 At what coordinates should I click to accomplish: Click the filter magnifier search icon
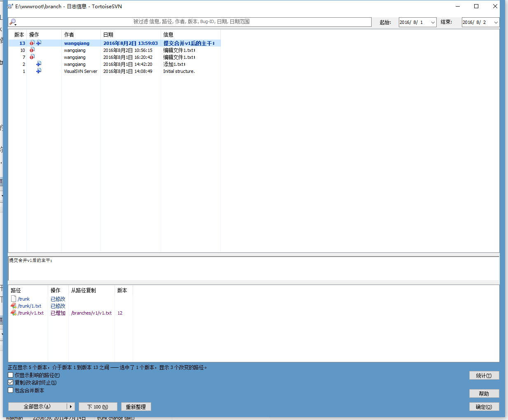point(13,22)
